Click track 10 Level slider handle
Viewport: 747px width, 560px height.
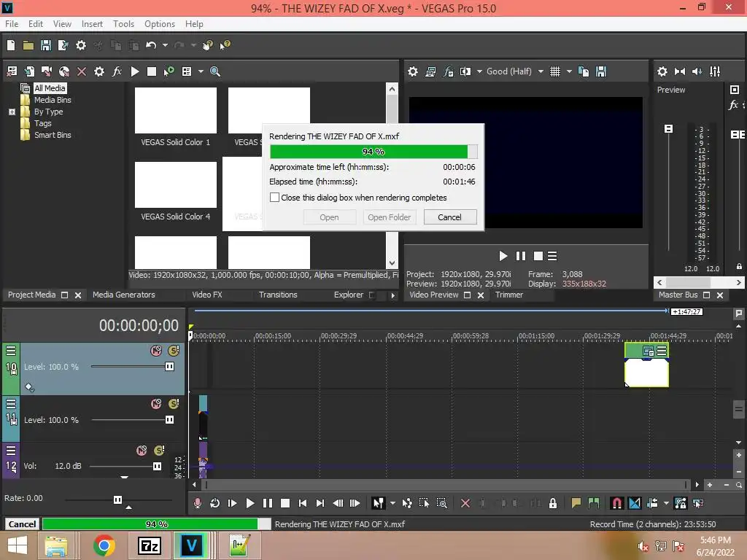169,367
